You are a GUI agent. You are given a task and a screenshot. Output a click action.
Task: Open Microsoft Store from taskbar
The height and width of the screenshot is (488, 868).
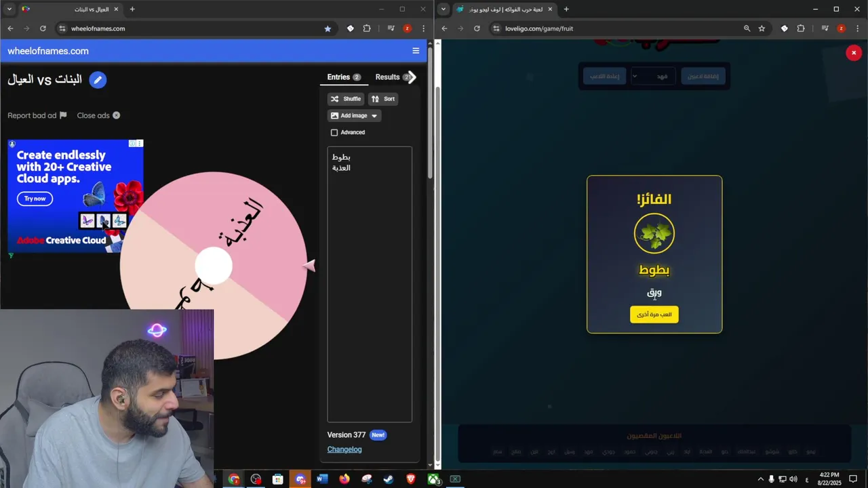point(278,479)
